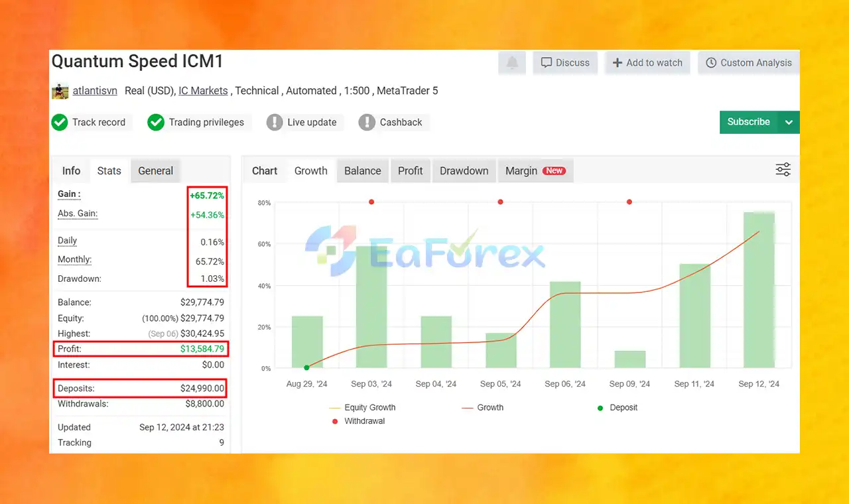Click the Trading privileges check icon
Image resolution: width=849 pixels, height=504 pixels.
[156, 122]
